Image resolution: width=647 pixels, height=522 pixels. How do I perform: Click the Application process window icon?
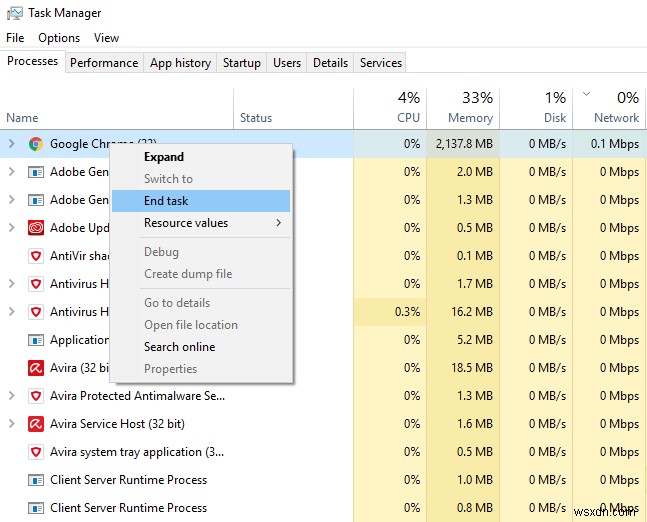(36, 340)
